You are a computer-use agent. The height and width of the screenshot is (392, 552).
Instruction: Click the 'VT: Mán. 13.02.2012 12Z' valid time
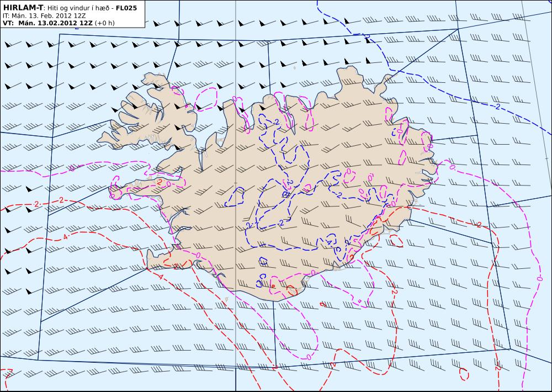47,23
